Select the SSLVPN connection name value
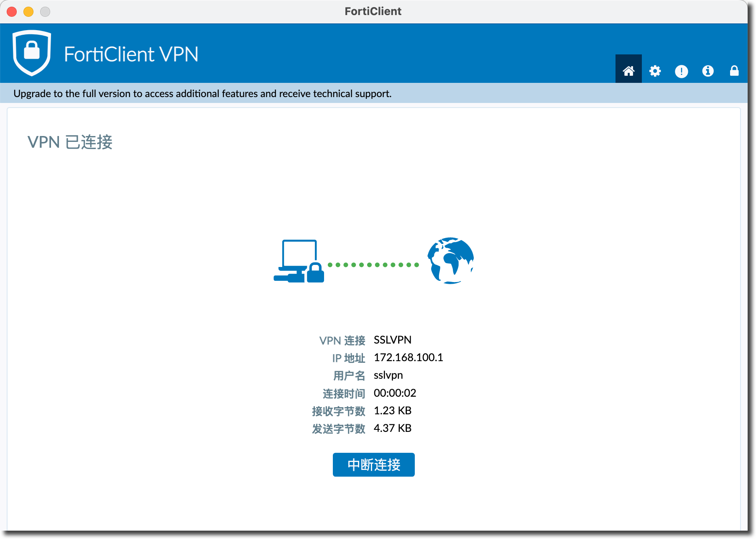 [x=393, y=340]
